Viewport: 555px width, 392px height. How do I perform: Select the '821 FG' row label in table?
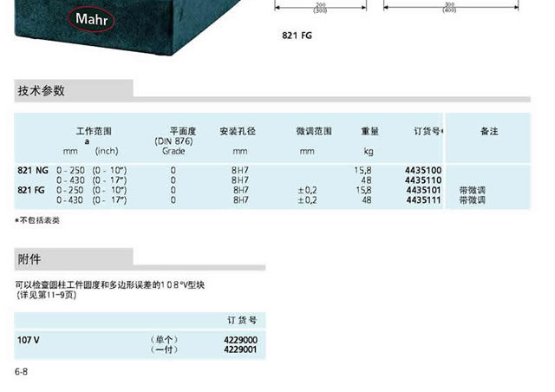(31, 190)
